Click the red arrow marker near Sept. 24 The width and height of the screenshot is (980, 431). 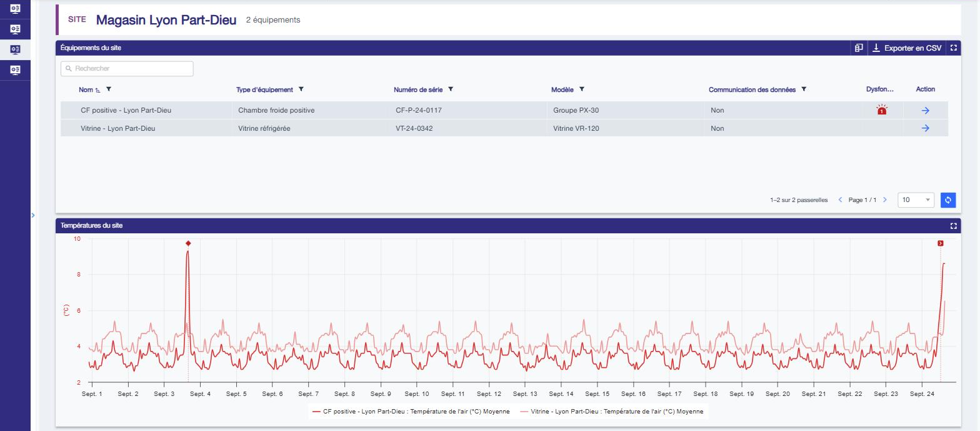(940, 243)
